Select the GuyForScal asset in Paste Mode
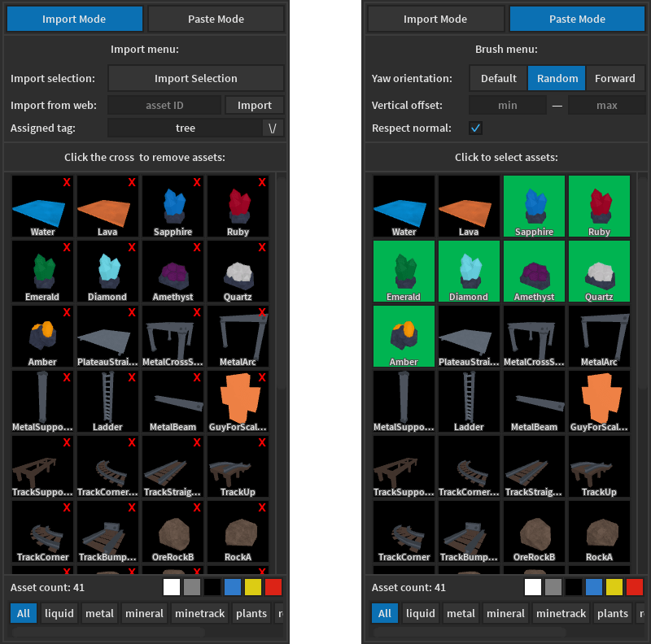This screenshot has height=644, width=651. 599,401
